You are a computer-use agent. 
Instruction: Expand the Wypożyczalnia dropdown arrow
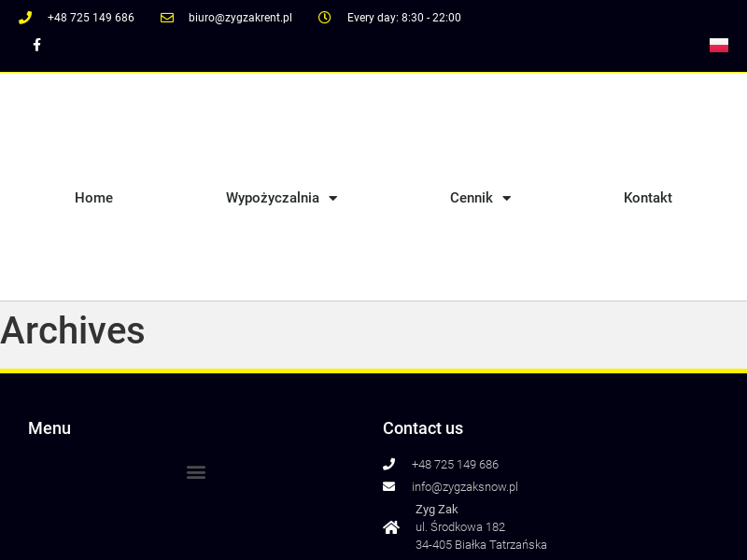(x=333, y=198)
